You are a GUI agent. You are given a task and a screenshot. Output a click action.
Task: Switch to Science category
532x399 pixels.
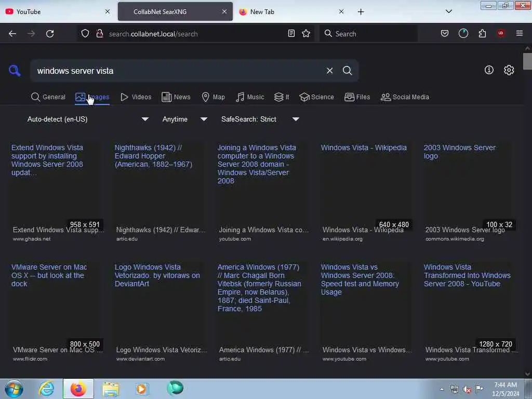pos(316,97)
